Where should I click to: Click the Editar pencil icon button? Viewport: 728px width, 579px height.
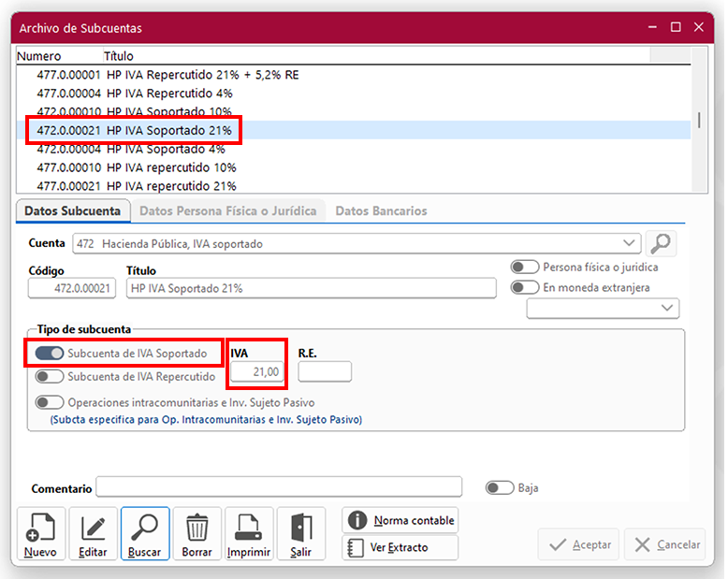point(93,534)
